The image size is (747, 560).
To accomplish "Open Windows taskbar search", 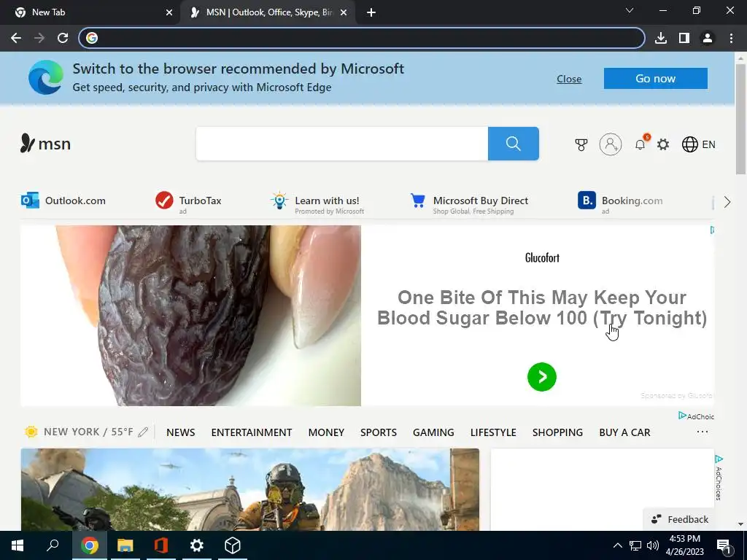I will [53, 545].
